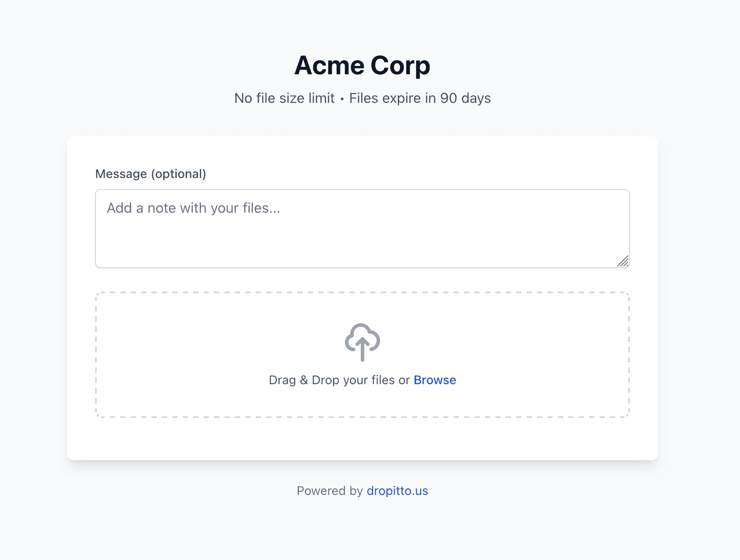Follow the dropitto.us link in the footer
The image size is (740, 560).
[397, 491]
